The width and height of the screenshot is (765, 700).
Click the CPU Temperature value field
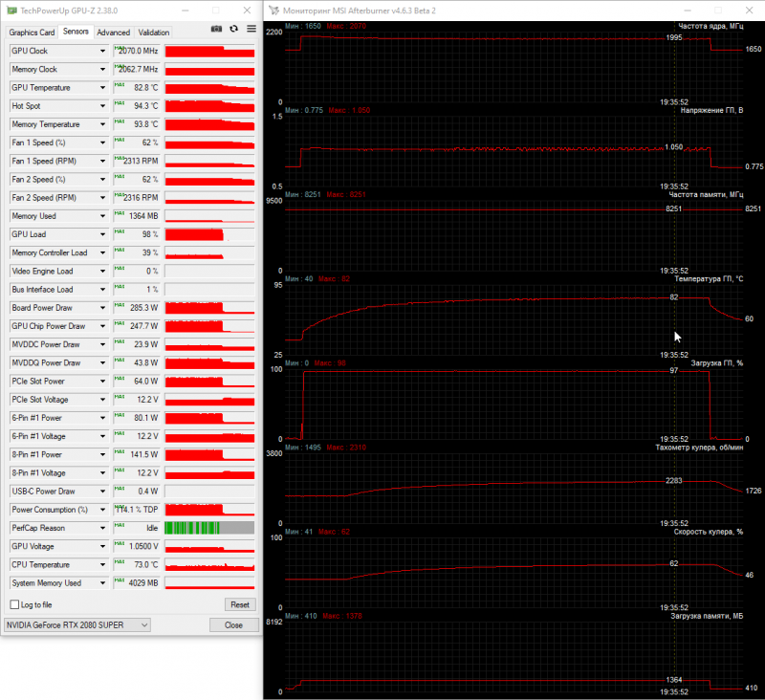coord(137,564)
